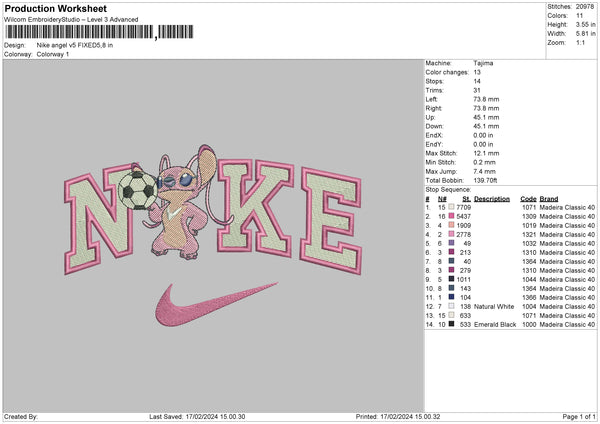Click the Total Bobbin value '139.70ft'
The height and width of the screenshot is (424, 600).
(485, 180)
